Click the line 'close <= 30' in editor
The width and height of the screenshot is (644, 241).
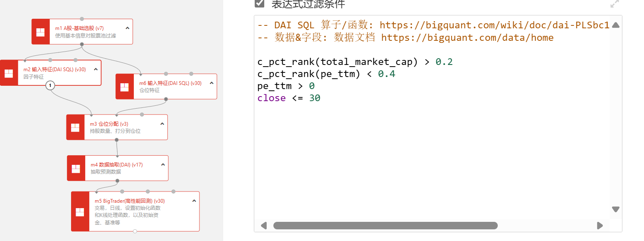289,98
